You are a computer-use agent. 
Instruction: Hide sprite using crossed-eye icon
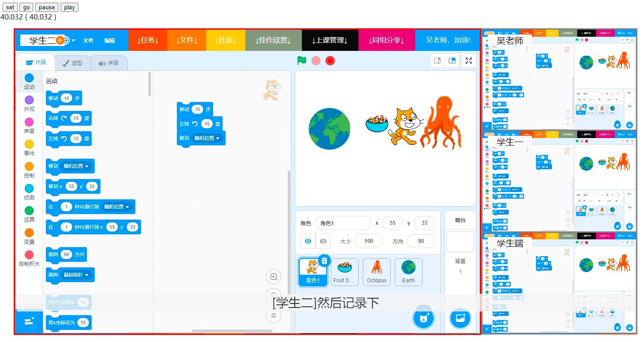coord(323,241)
